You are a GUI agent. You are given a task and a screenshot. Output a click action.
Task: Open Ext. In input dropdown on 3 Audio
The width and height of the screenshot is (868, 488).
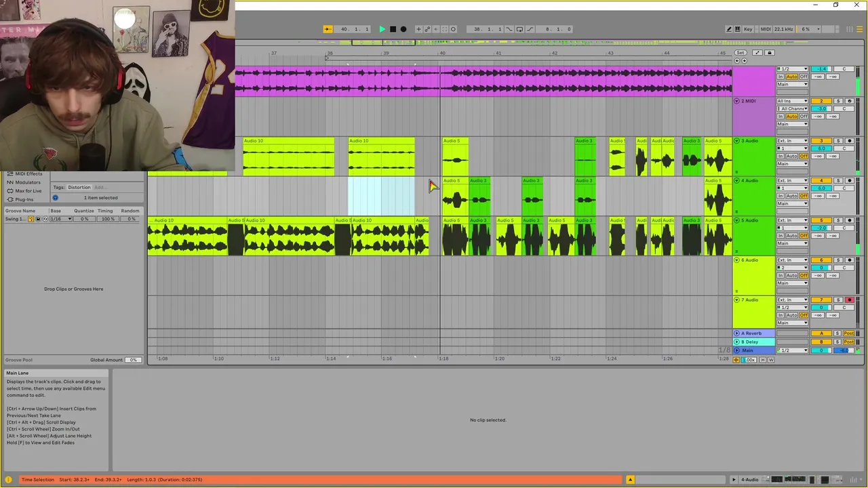tap(792, 141)
